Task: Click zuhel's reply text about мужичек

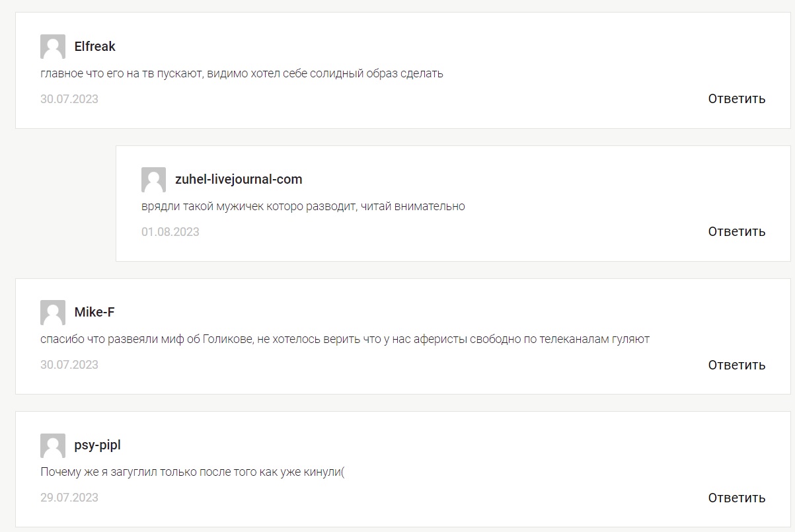Action: click(x=303, y=206)
